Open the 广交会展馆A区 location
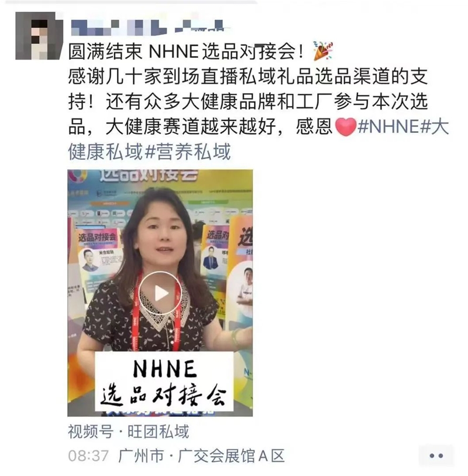Viewport: 468px width, 476px height. 232,456
